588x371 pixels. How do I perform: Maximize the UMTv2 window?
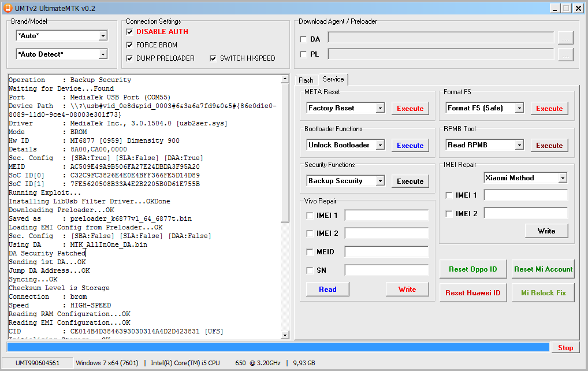click(x=566, y=8)
